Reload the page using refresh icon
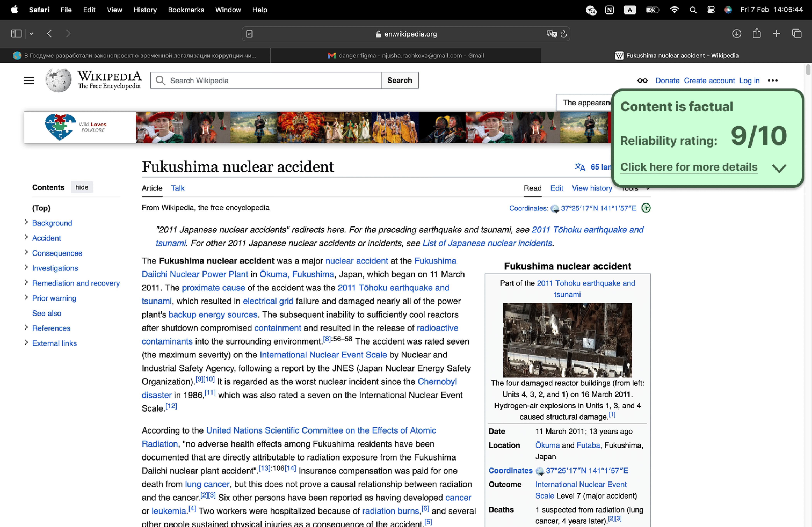Image resolution: width=812 pixels, height=527 pixels. [x=564, y=34]
